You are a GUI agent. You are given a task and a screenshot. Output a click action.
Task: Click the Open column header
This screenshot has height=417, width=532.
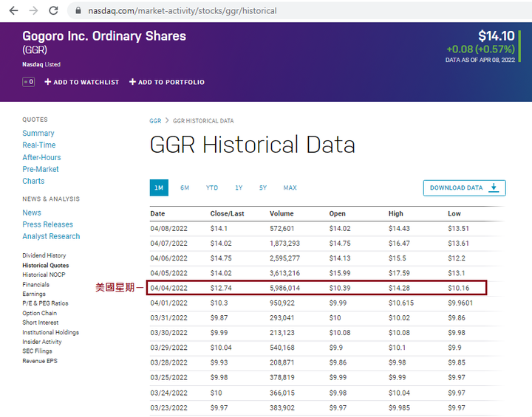coord(337,213)
